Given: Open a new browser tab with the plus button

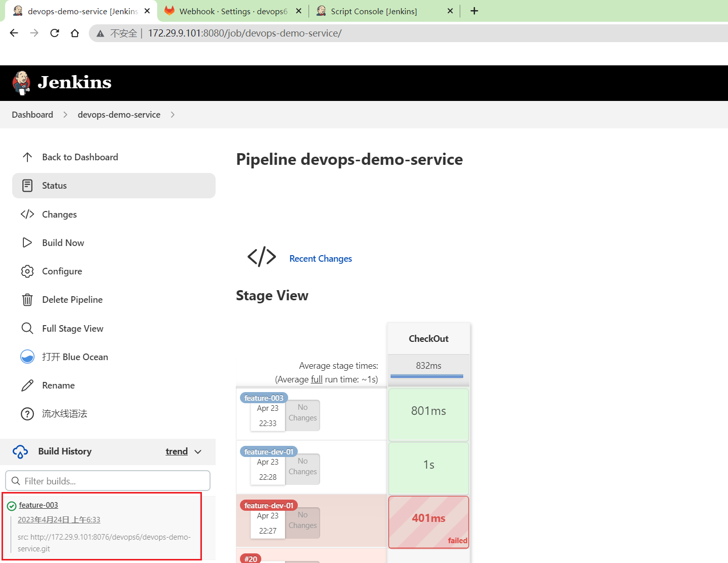Looking at the screenshot, I should pos(474,11).
